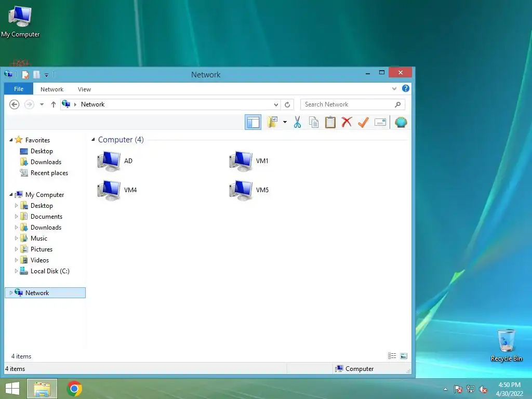Click the Search Network input field
This screenshot has height=399, width=532.
(x=353, y=104)
